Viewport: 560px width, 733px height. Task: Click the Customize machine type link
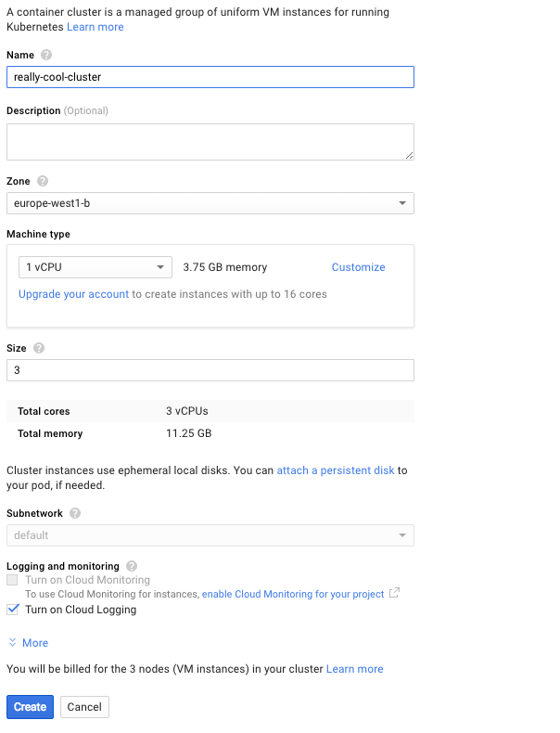coord(358,267)
